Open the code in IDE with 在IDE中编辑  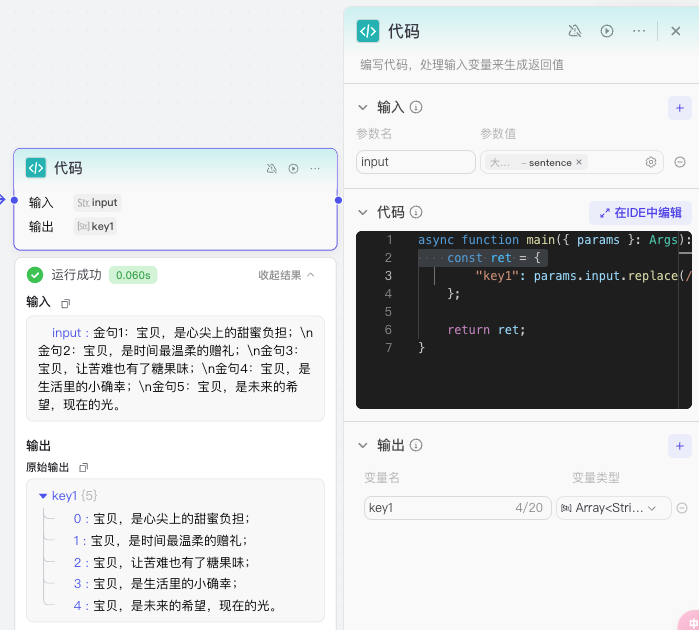(640, 213)
